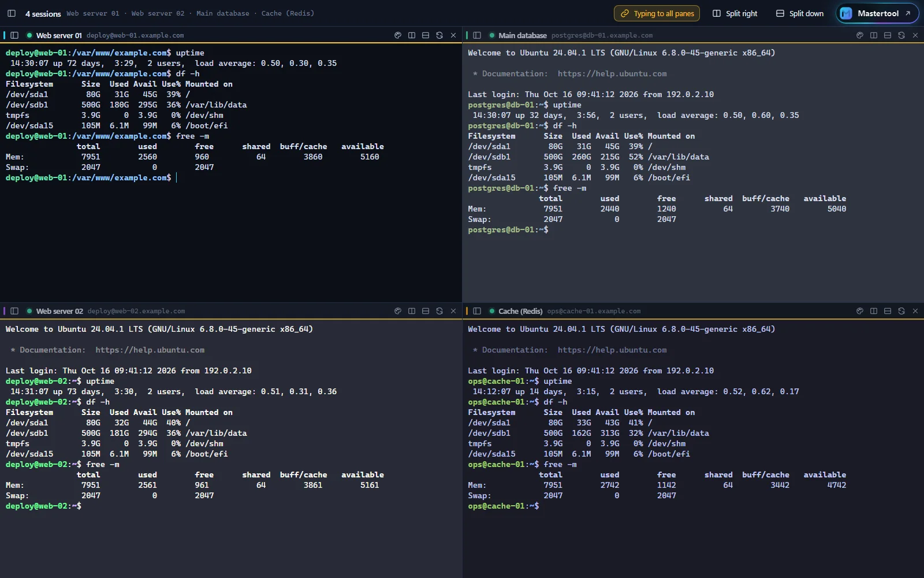
Task: Select Main database in top session list
Action: click(223, 13)
